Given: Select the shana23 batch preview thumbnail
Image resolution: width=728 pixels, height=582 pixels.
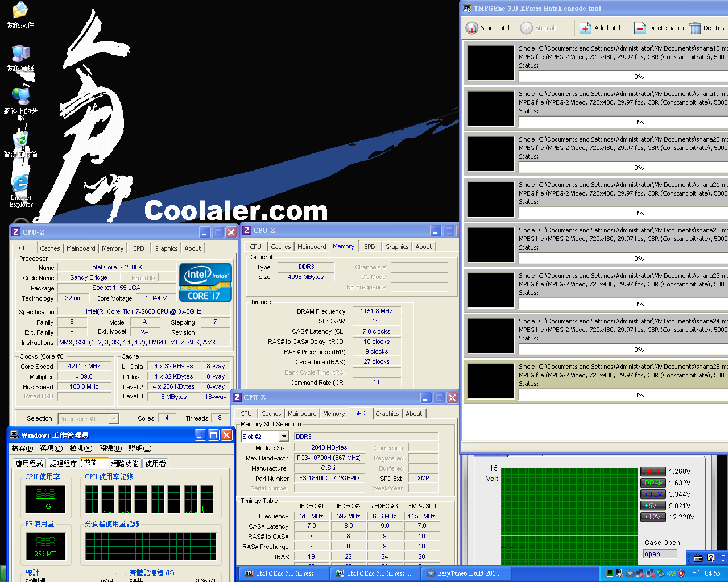Looking at the screenshot, I should tap(490, 290).
